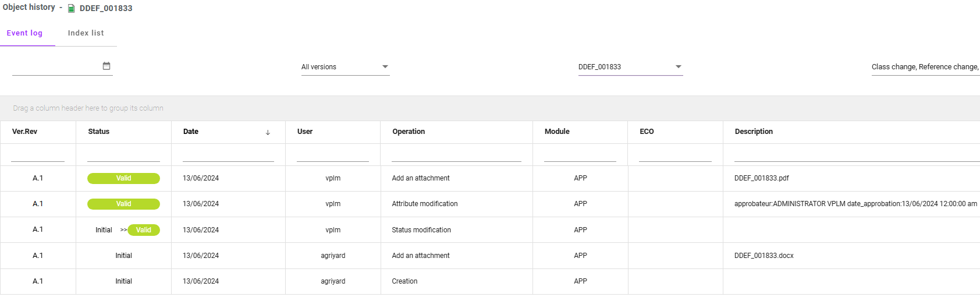Click the date filter input field
Viewport: 980px width, 297px height.
click(x=56, y=67)
